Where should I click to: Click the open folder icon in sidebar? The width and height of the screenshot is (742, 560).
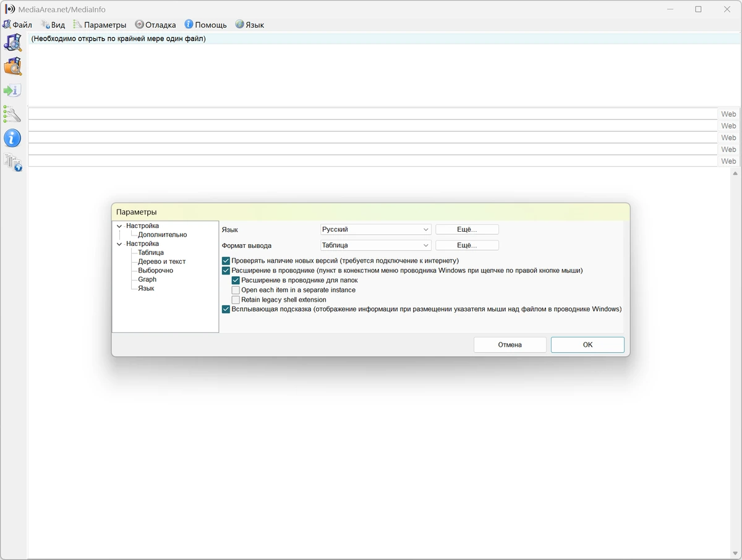[12, 66]
